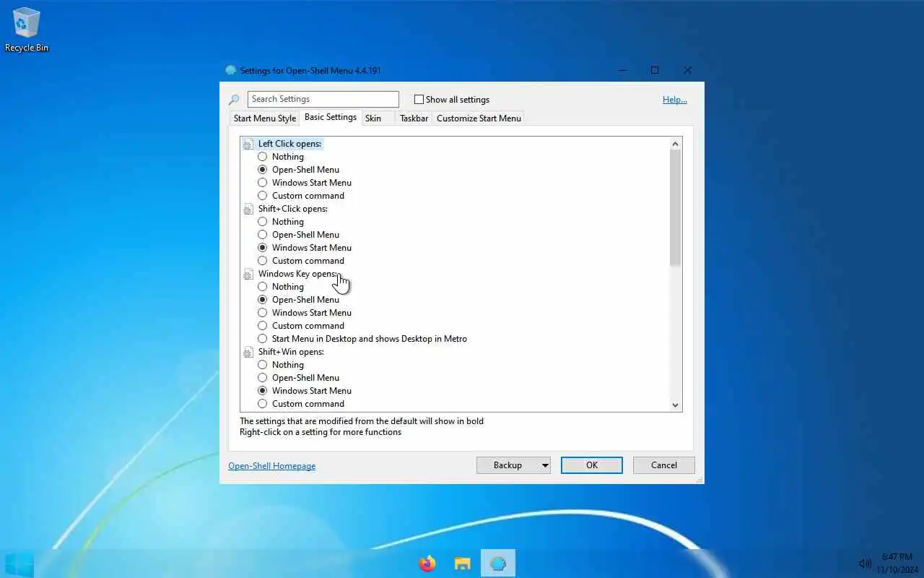
Task: Click the settings list scrollbar up arrow
Action: coord(676,144)
